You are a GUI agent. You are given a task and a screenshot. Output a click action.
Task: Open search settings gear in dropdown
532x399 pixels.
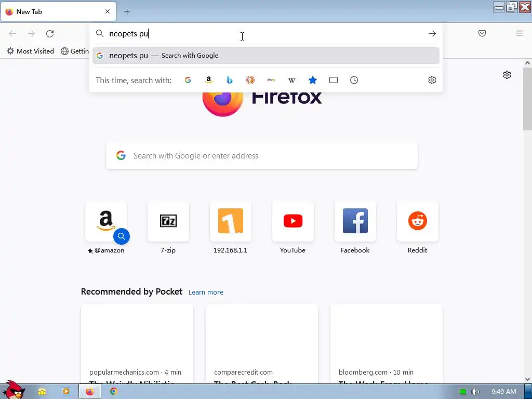click(x=432, y=80)
